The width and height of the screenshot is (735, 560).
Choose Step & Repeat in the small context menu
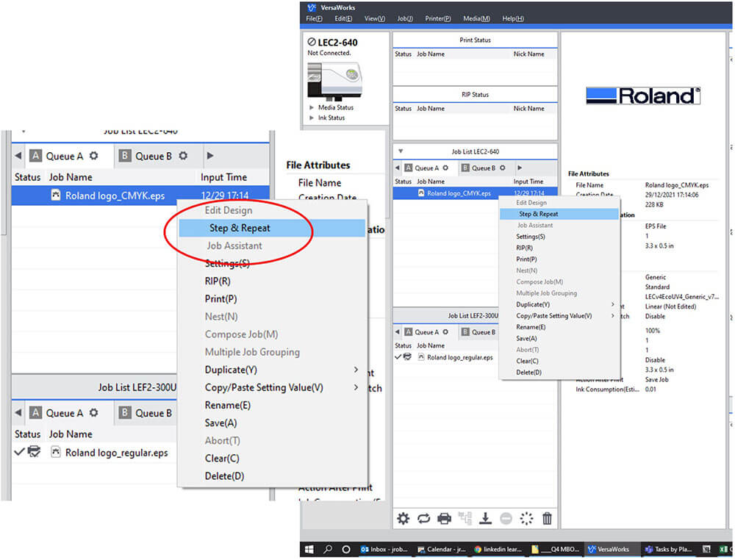point(559,214)
